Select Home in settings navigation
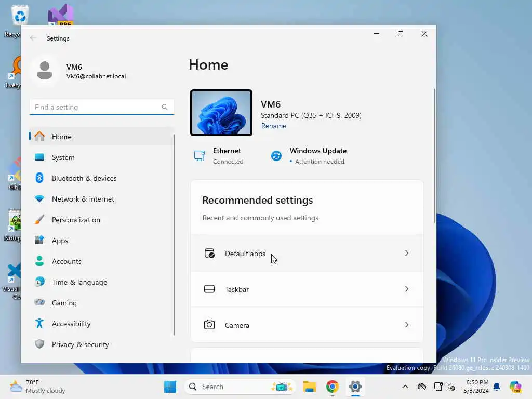532x399 pixels. pos(101,137)
